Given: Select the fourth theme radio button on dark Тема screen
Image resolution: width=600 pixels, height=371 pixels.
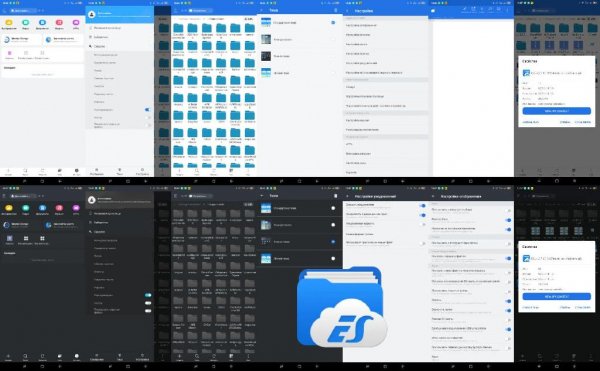Looking at the screenshot, I should [333, 259].
